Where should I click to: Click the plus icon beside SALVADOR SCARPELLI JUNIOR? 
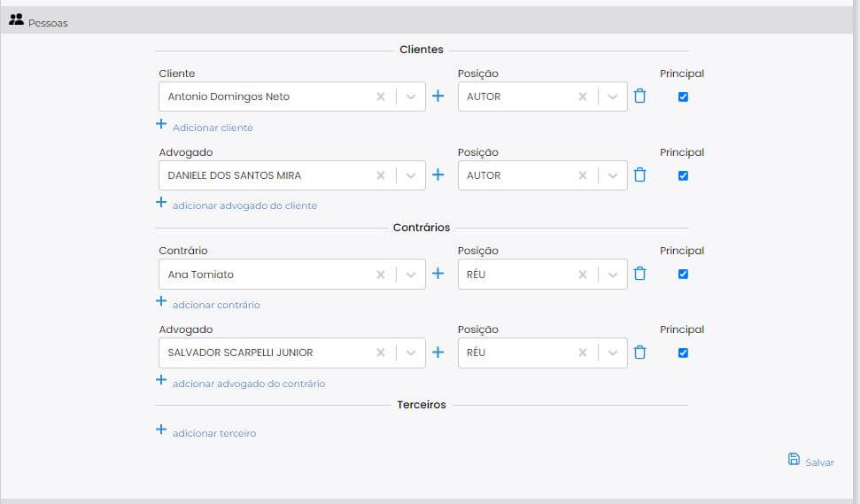[438, 352]
